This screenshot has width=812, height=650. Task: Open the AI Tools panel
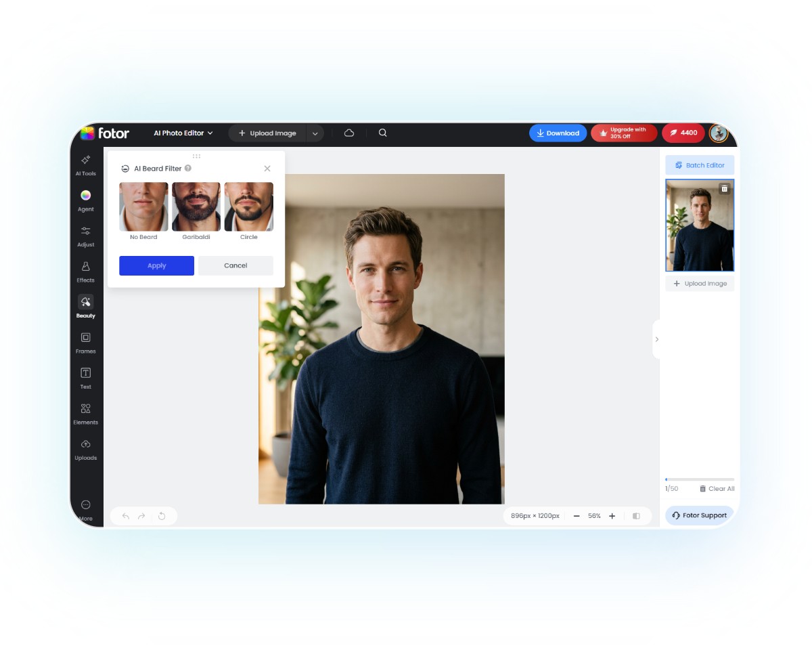85,166
